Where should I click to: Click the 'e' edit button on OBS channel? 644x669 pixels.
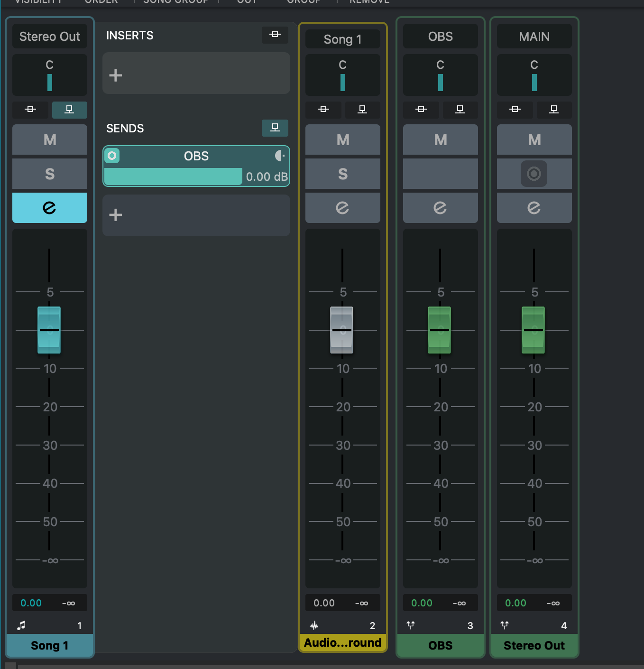[x=440, y=208]
